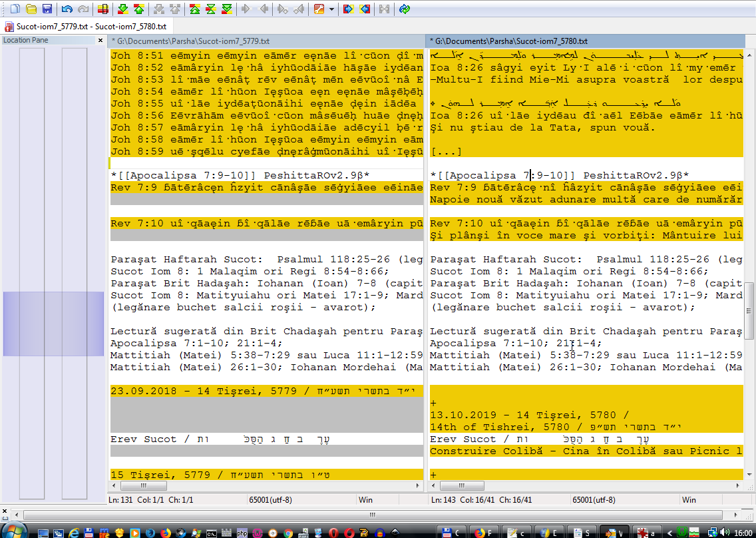Copy all differences to the left
Screen dimensions: 756x538
(365, 9)
